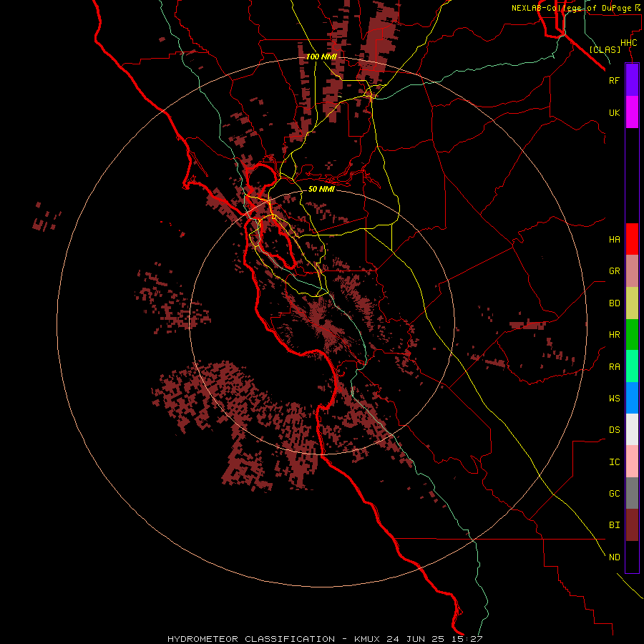Click the bright green RA swatch
The image size is (644, 644).
pyautogui.click(x=632, y=366)
